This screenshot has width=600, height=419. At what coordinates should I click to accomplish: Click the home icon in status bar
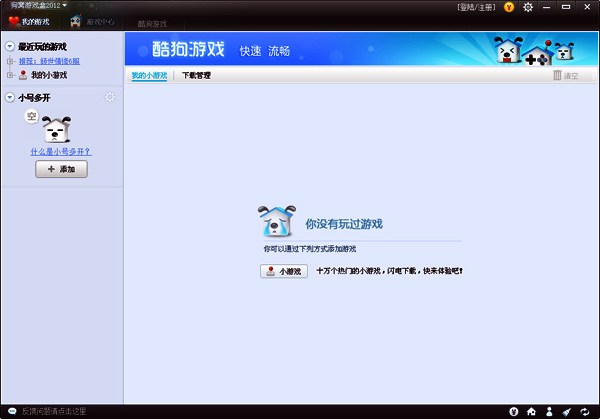click(531, 412)
